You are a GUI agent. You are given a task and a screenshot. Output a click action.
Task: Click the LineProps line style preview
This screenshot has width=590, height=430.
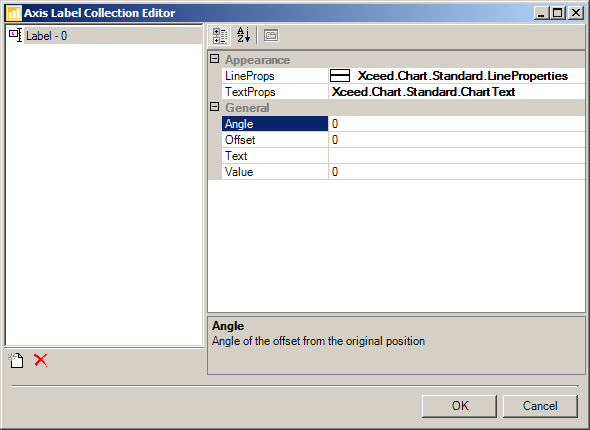pos(340,76)
